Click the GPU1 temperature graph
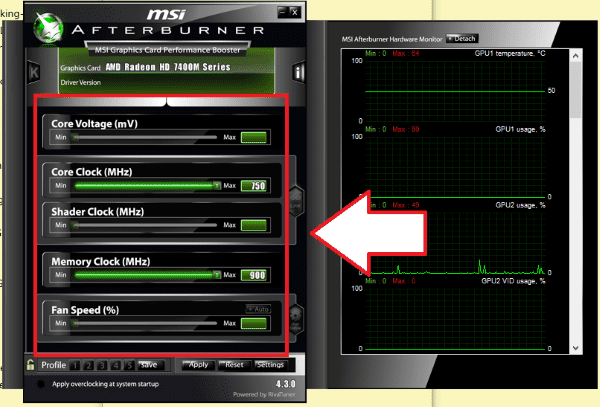This screenshot has width=600, height=407. coord(455,91)
